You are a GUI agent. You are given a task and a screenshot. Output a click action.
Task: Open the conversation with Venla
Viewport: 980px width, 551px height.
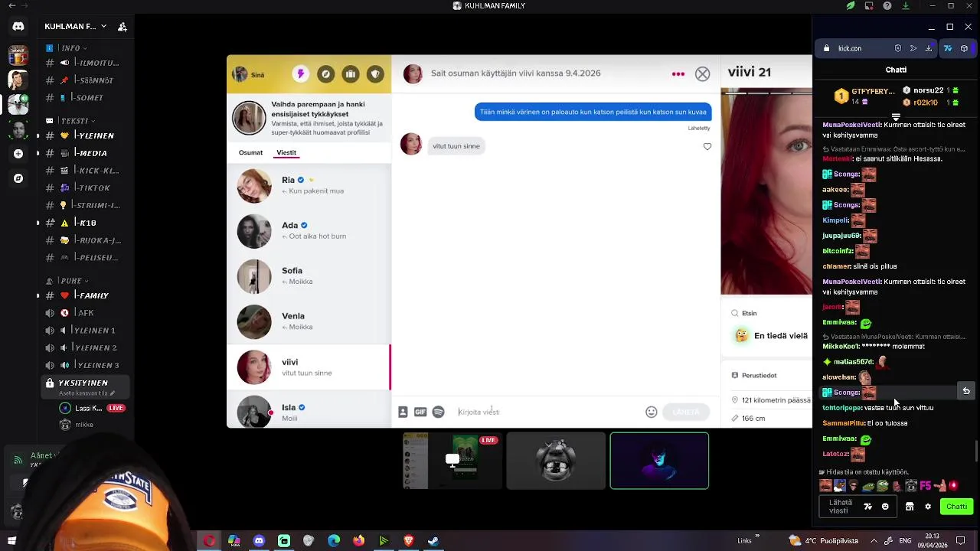point(309,321)
